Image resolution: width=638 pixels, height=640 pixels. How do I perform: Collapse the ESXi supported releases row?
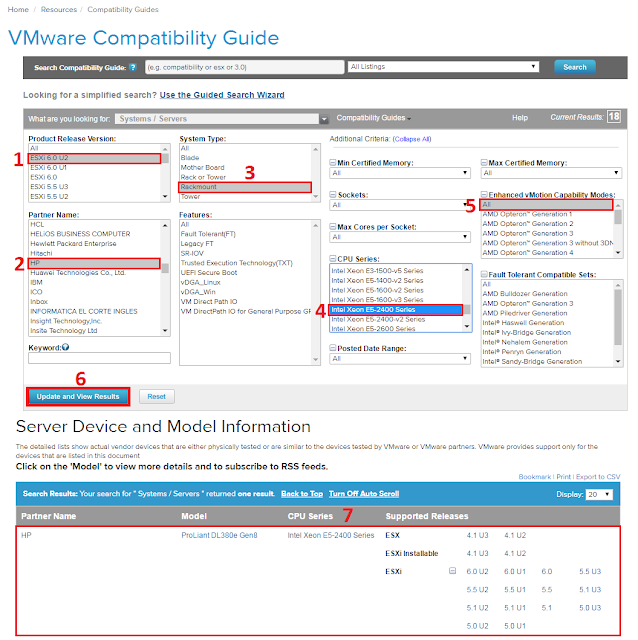(452, 571)
